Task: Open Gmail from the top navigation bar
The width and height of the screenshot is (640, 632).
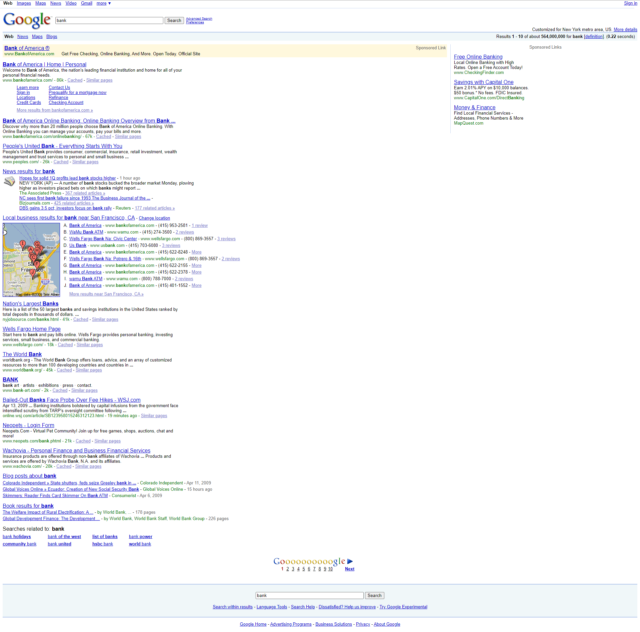Action: tap(86, 3)
